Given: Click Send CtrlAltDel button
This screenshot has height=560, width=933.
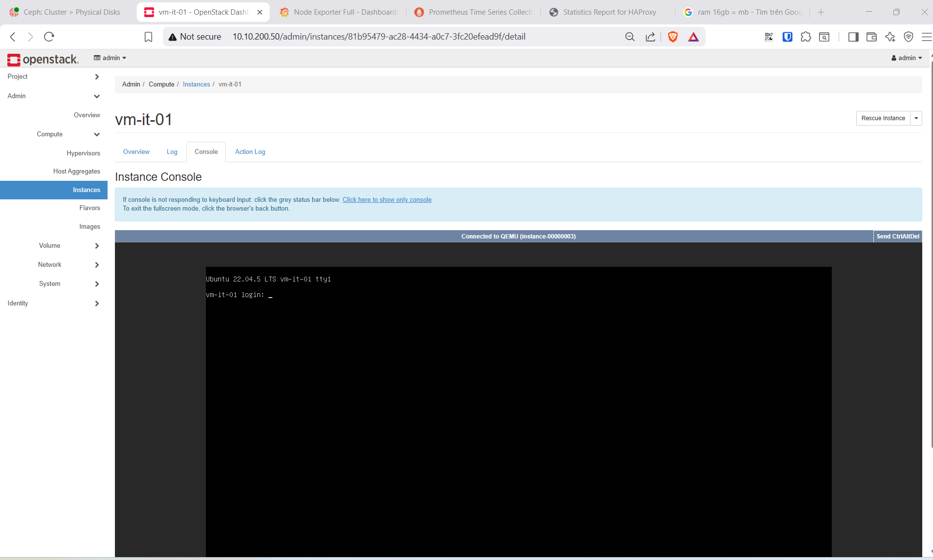Looking at the screenshot, I should [898, 237].
